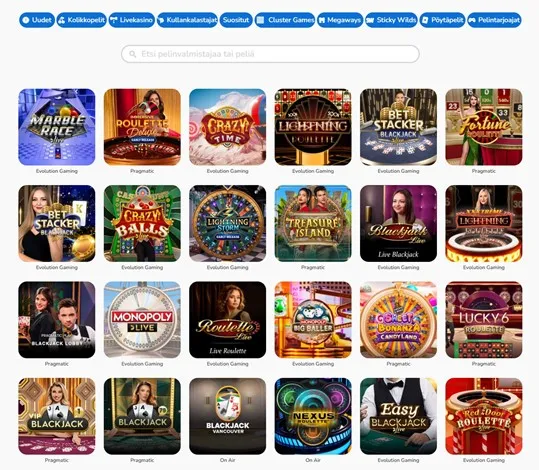
Task: Select the Kolikkopelit category tab
Action: click(81, 20)
